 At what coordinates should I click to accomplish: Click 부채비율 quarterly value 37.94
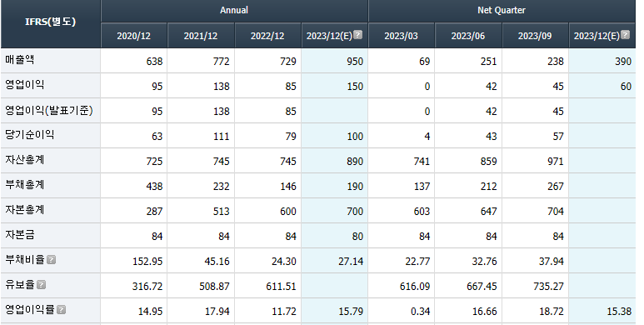coord(552,262)
